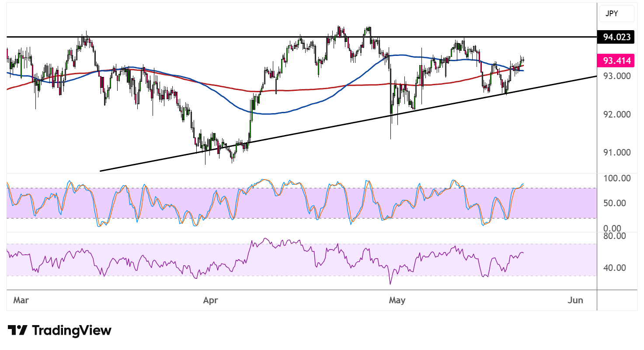Click the Mar label on time axis

pos(21,300)
